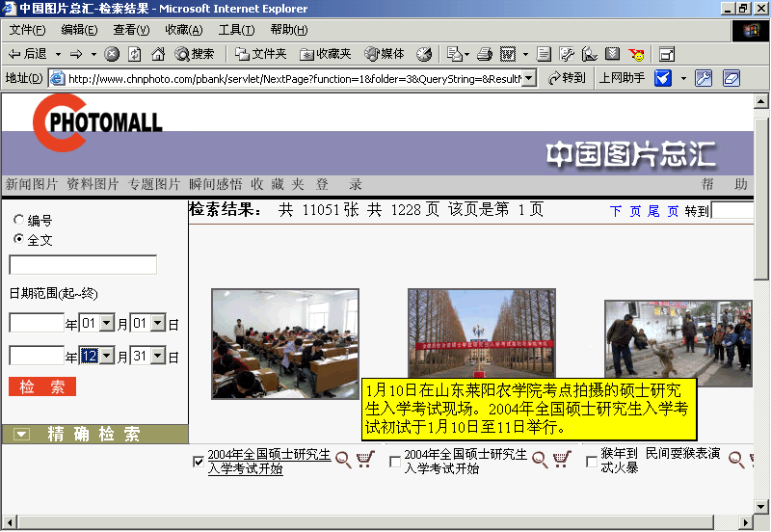Open the Media (媒体) toolbar button

coord(384,54)
